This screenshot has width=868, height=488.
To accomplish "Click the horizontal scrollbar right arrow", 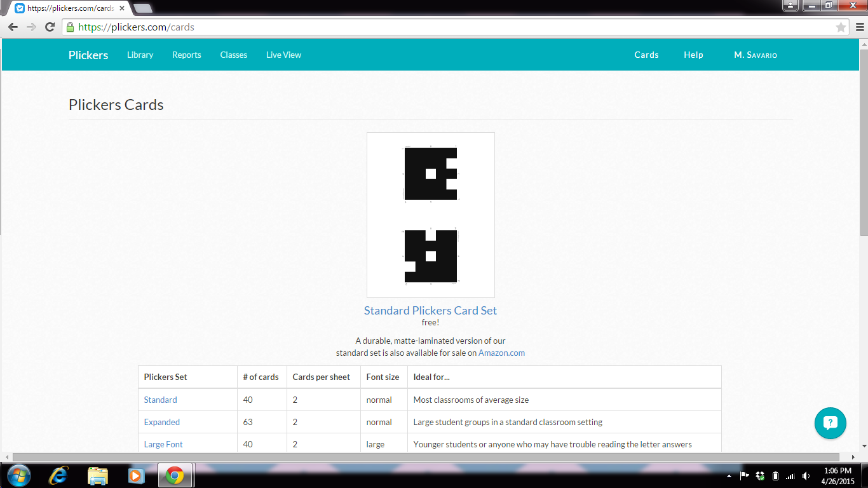I will click(854, 457).
